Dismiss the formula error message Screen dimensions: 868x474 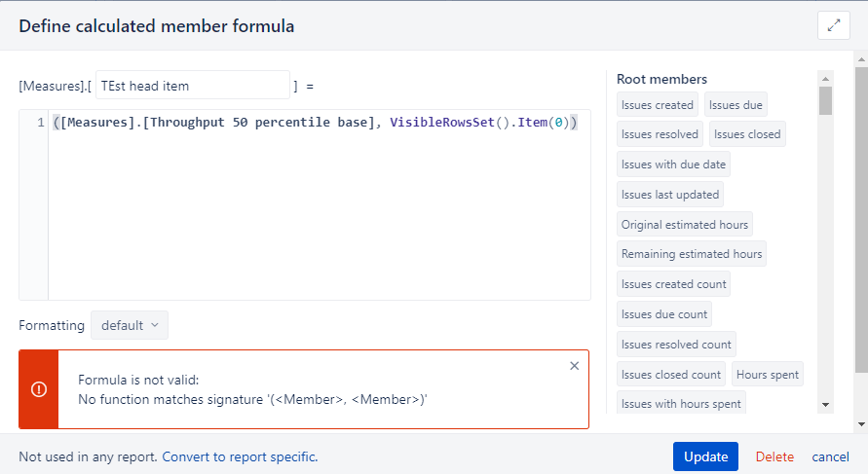[x=574, y=366]
